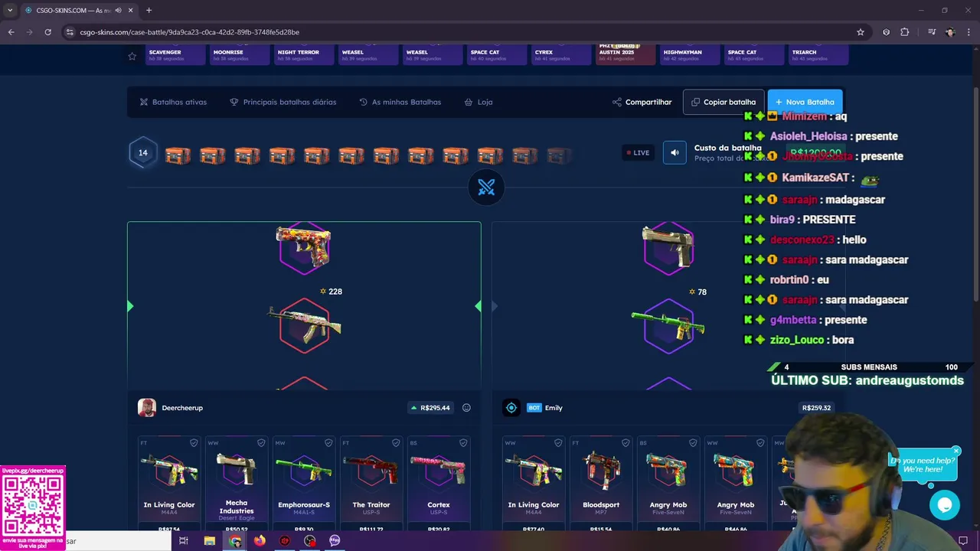Open the support chat bubble
This screenshot has height=551, width=980.
coord(944,505)
